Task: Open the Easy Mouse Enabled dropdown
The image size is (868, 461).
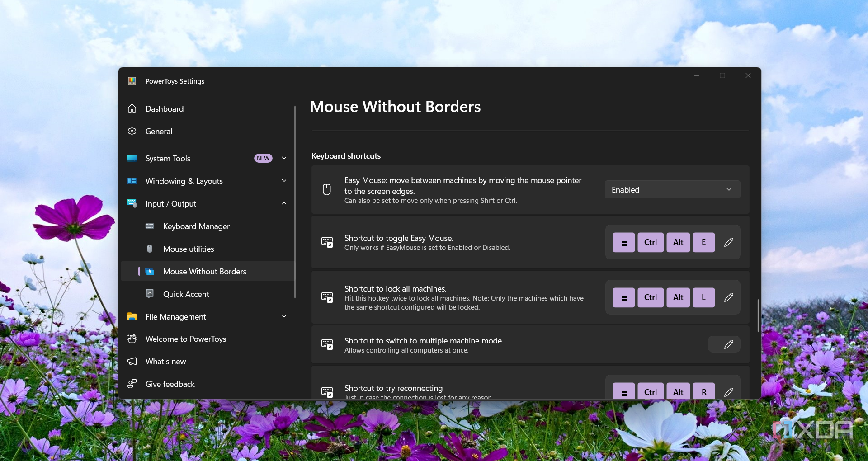Action: pos(672,189)
